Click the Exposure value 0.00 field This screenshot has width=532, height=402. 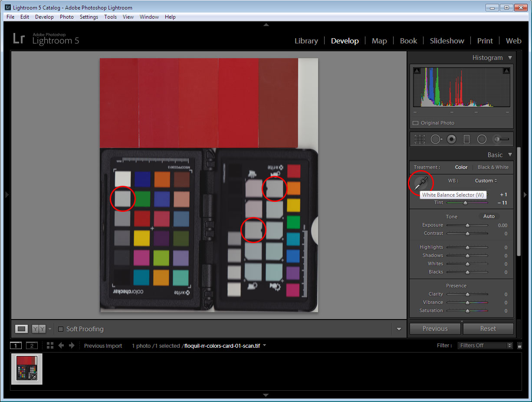(x=502, y=225)
